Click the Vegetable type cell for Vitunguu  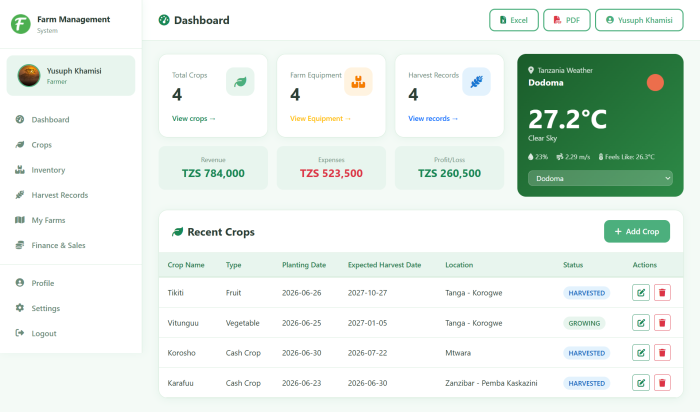[242, 323]
